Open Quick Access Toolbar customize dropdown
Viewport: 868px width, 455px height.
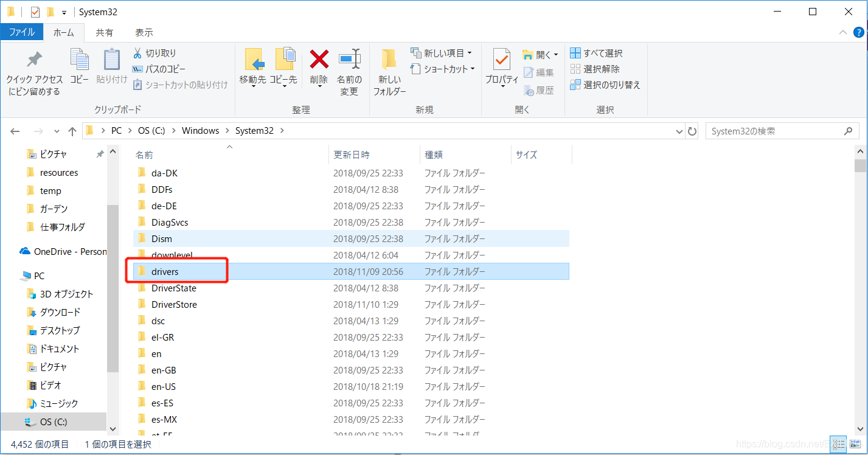(64, 12)
